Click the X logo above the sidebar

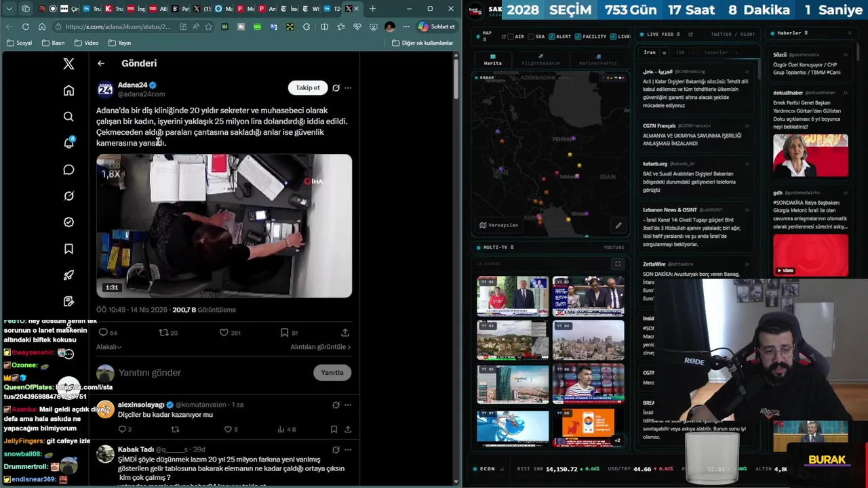(x=68, y=64)
